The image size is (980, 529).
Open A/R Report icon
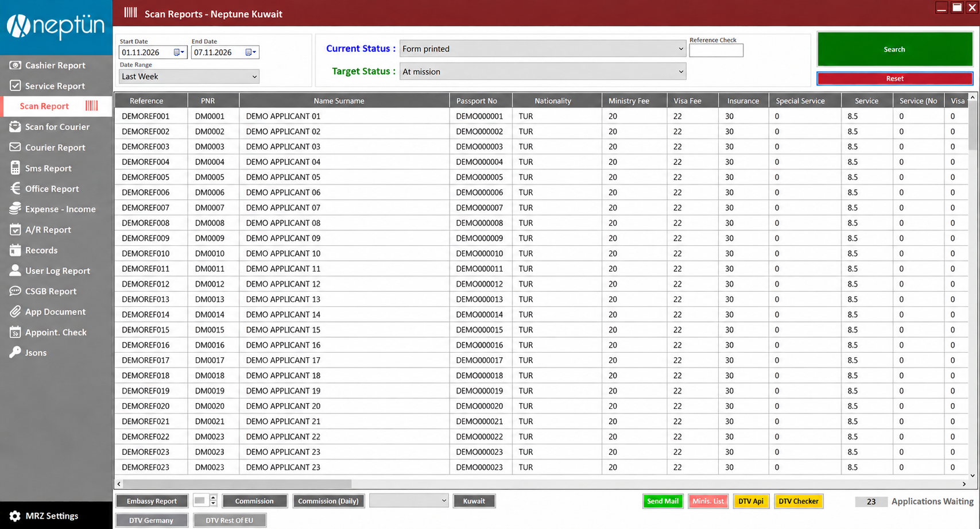15,229
